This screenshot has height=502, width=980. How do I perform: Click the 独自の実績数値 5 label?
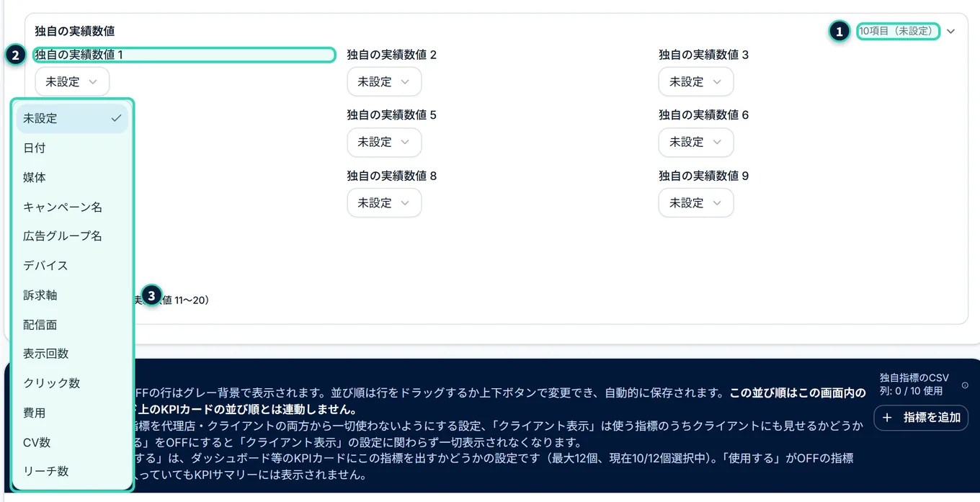click(392, 115)
